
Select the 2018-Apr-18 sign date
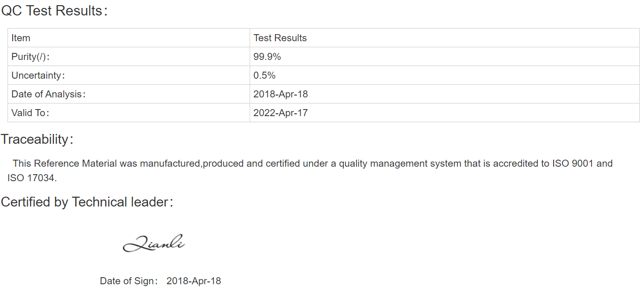193,281
